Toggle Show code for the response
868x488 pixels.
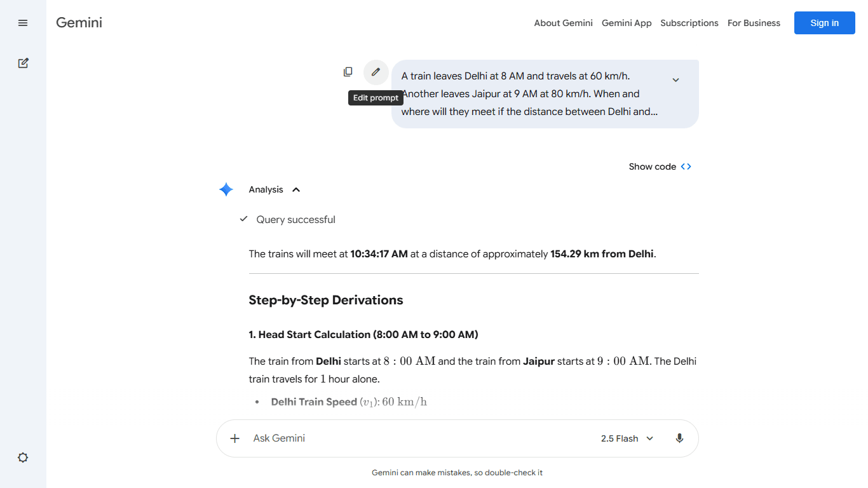click(x=660, y=166)
